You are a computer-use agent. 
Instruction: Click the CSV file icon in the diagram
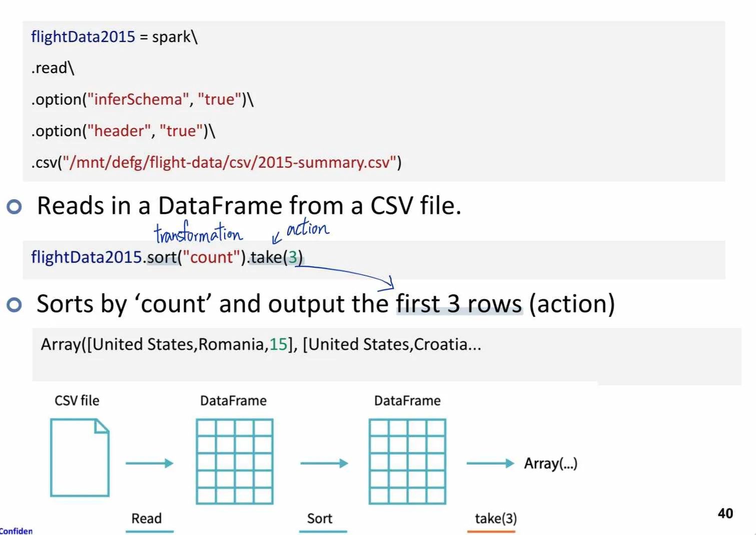tap(80, 458)
